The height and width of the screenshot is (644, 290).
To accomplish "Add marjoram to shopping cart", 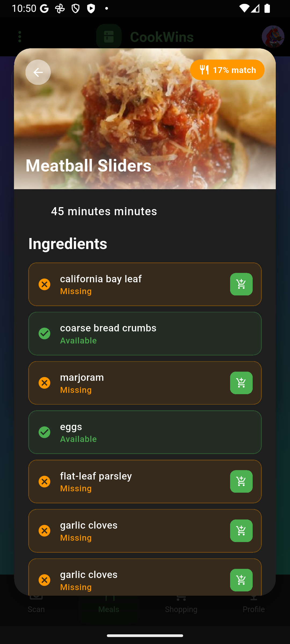I will click(x=241, y=383).
